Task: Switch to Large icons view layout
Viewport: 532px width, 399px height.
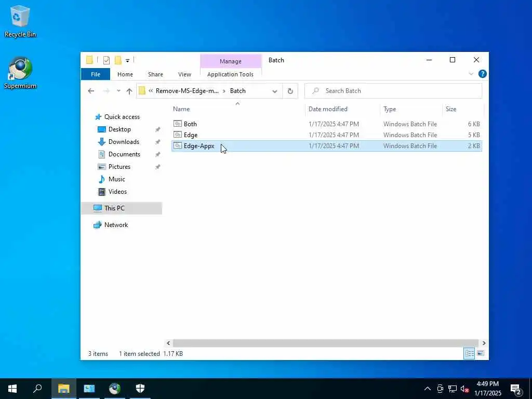Action: 481,353
